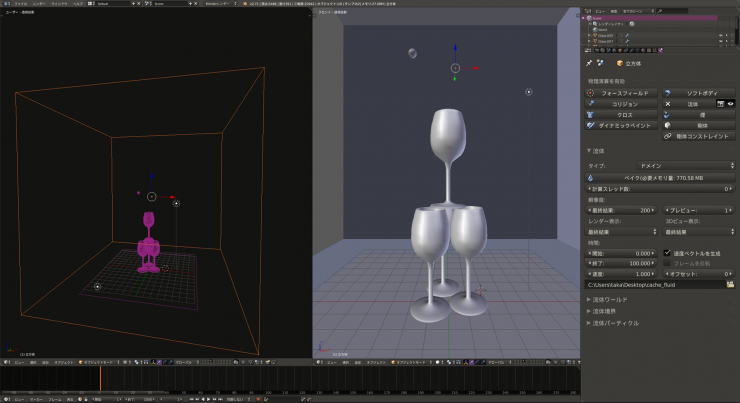Screen dimensions: 740x403
Task: Click the right viewport editor type icon
Action: point(320,362)
